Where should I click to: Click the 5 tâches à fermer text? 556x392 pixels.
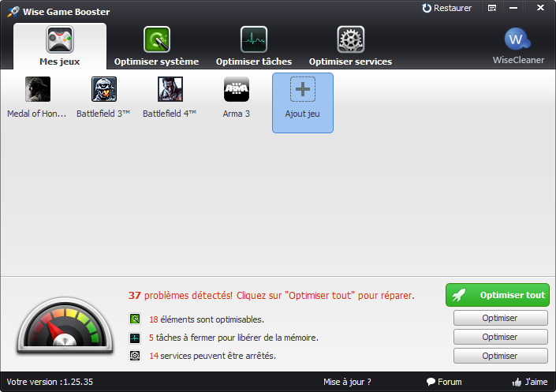click(x=233, y=338)
